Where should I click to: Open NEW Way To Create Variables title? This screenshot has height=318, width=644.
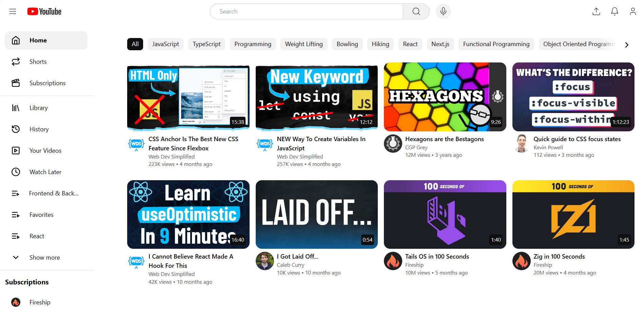tap(321, 144)
